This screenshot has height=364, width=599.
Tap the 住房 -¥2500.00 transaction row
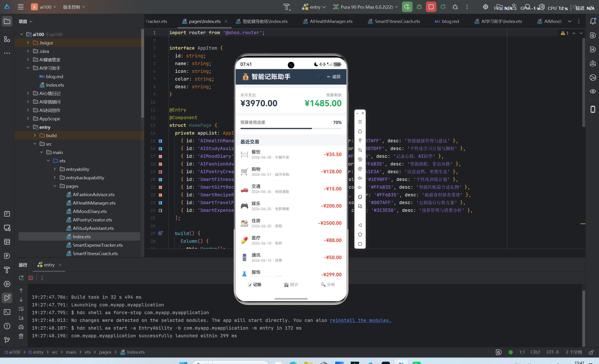[291, 223]
